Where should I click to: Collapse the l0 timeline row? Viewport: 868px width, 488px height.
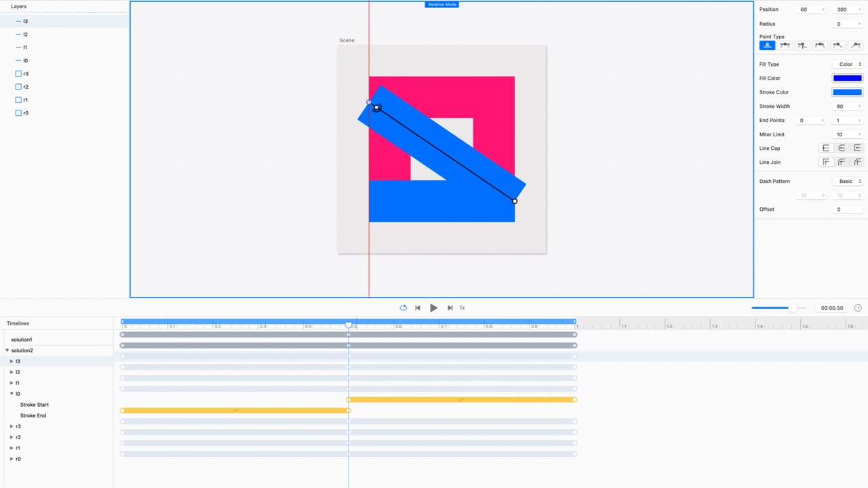pyautogui.click(x=12, y=394)
